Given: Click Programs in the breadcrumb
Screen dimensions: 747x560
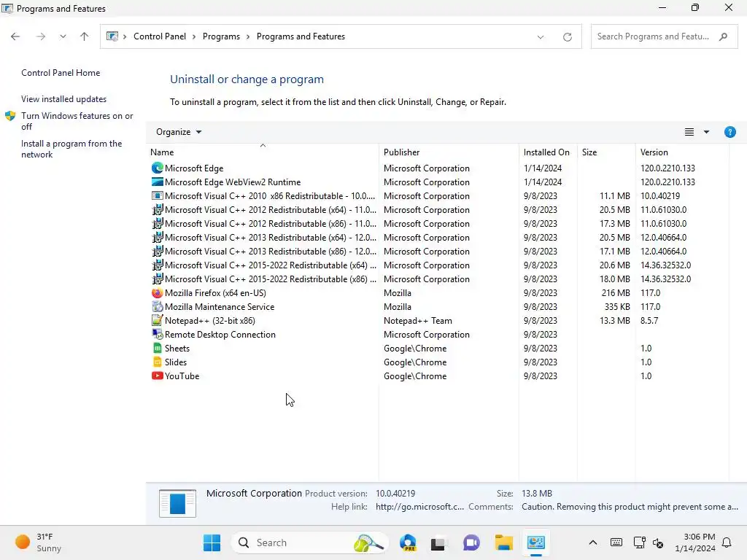Looking at the screenshot, I should tap(221, 36).
